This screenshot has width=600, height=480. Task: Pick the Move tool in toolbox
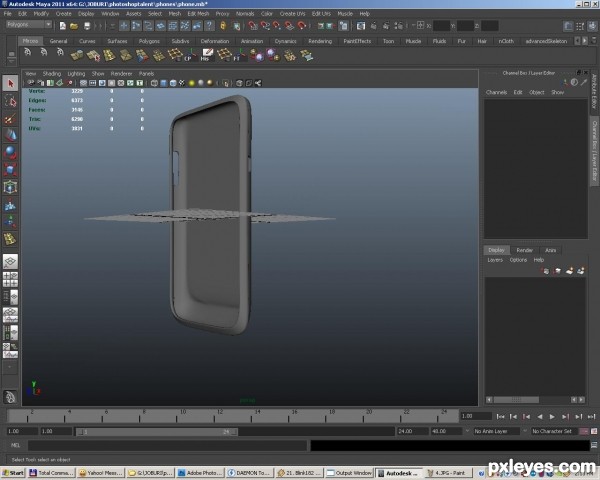[x=10, y=136]
